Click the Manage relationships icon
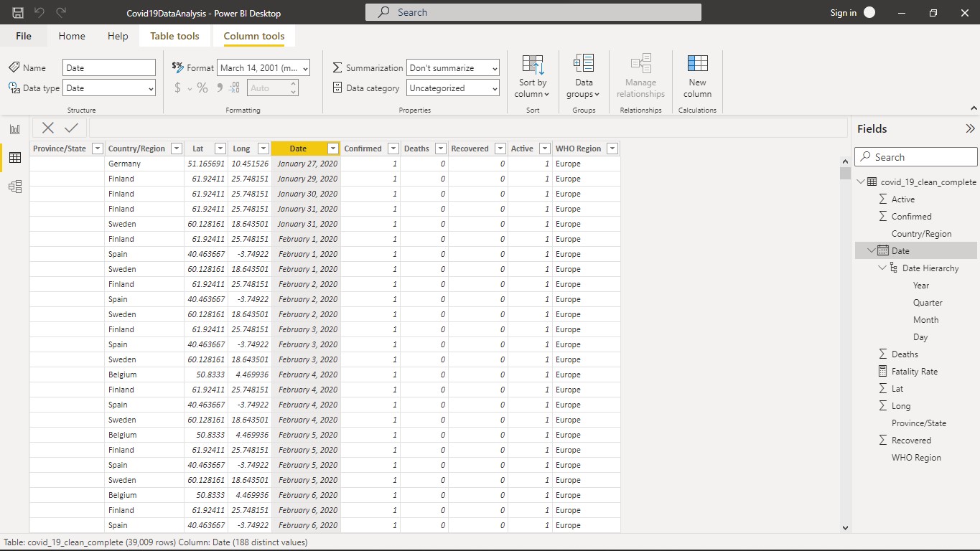This screenshot has width=980, height=551. pos(640,64)
